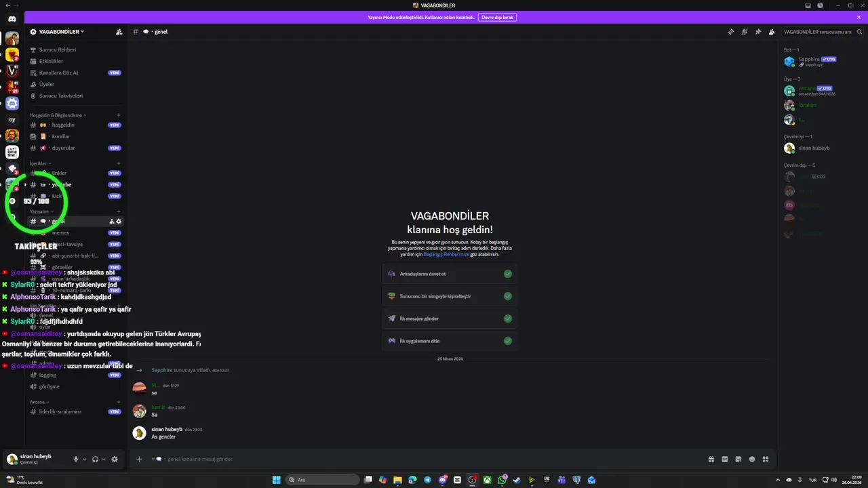Select the memes channel
The height and width of the screenshot is (488, 868).
coord(76,232)
